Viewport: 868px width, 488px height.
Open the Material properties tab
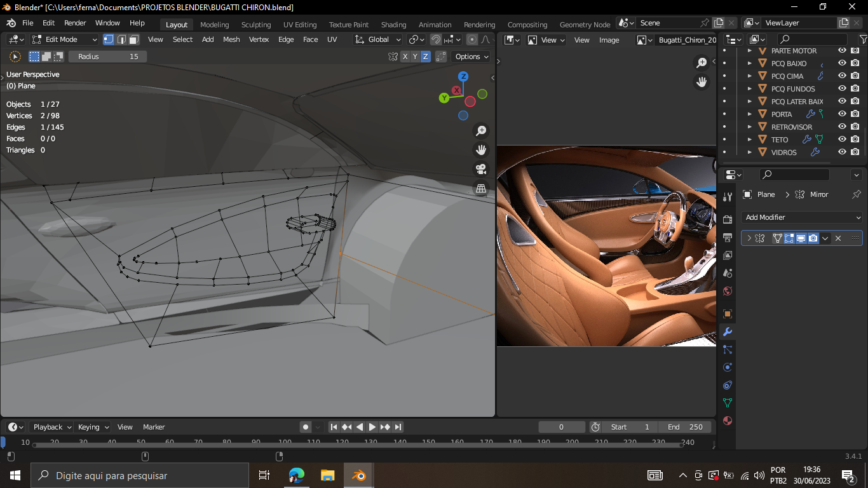[728, 421]
